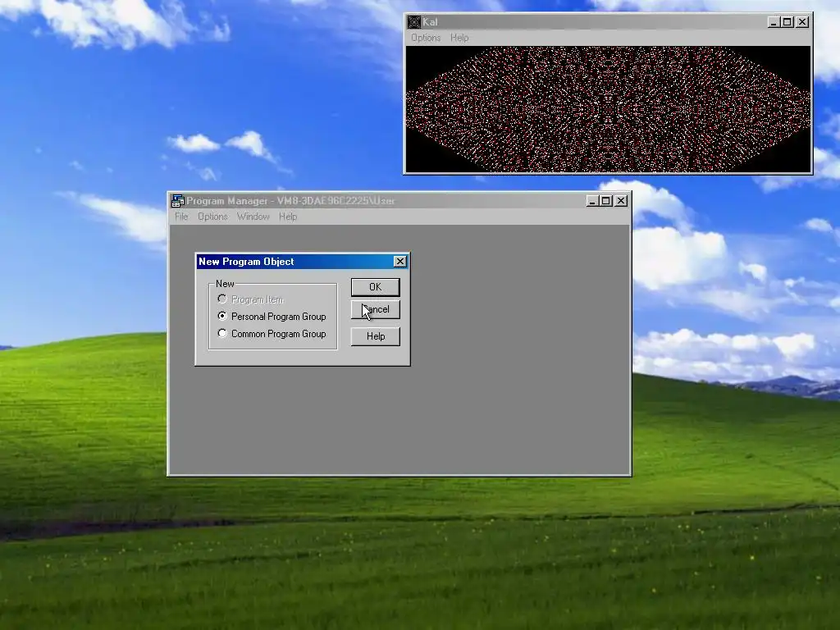The image size is (840, 630).
Task: Open Help from the New Program Object dialog
Action: (x=375, y=336)
